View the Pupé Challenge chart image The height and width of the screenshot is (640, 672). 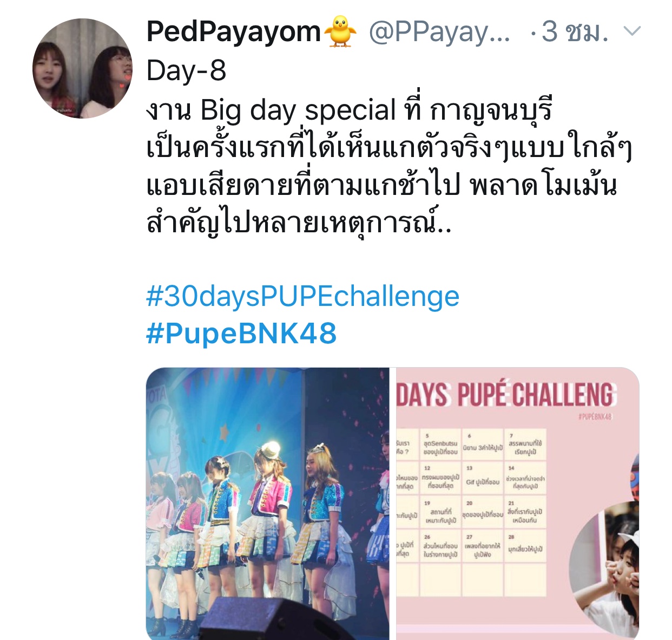click(x=518, y=504)
